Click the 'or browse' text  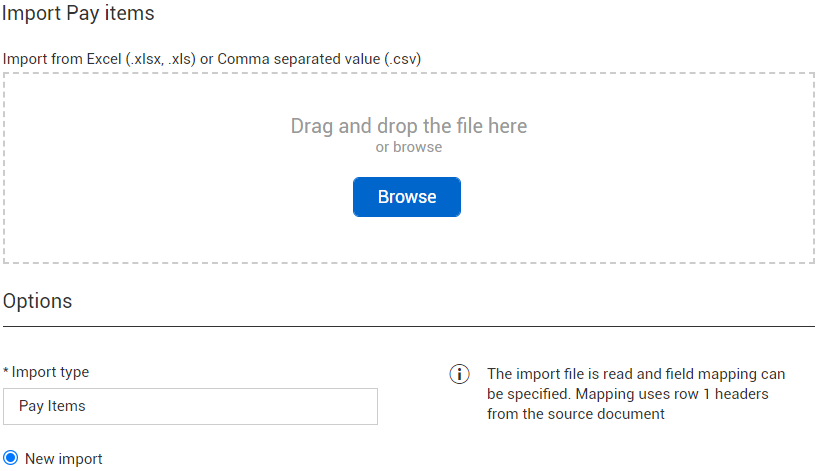tap(408, 147)
